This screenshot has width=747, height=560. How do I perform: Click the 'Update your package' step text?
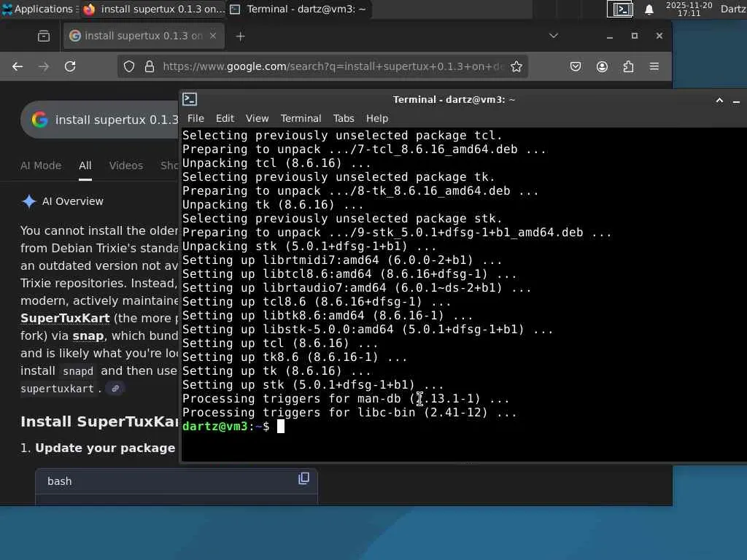(x=105, y=448)
